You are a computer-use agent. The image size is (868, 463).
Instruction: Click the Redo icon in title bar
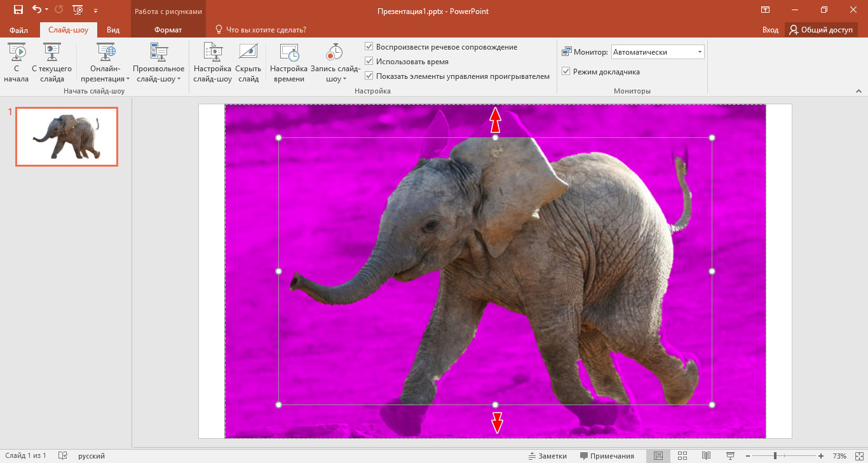[59, 10]
